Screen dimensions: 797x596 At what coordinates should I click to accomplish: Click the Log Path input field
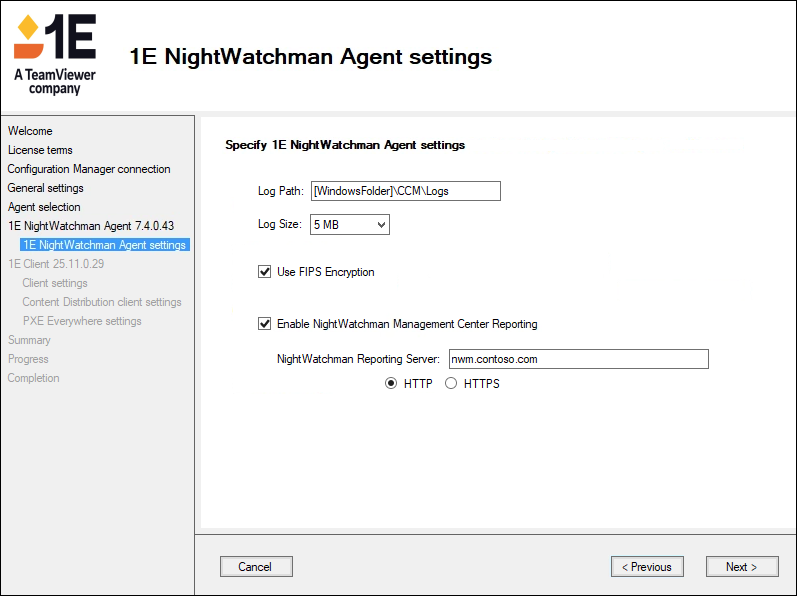(404, 191)
